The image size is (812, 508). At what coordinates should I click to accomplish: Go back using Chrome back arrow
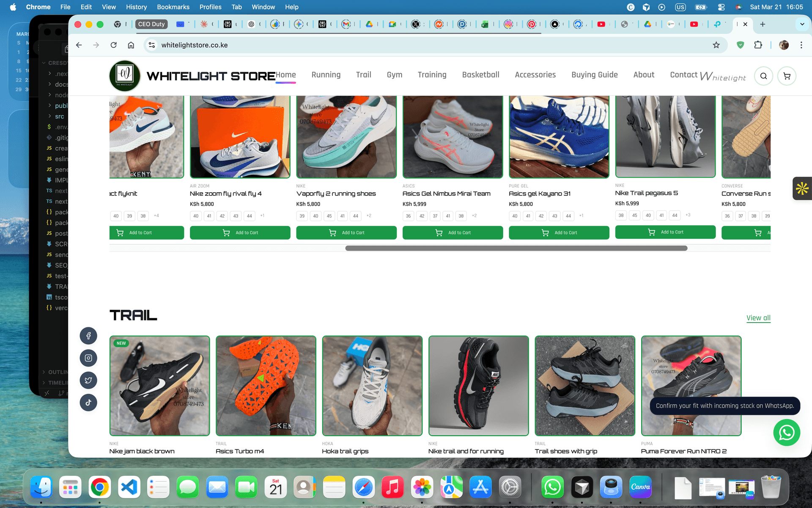pyautogui.click(x=79, y=45)
